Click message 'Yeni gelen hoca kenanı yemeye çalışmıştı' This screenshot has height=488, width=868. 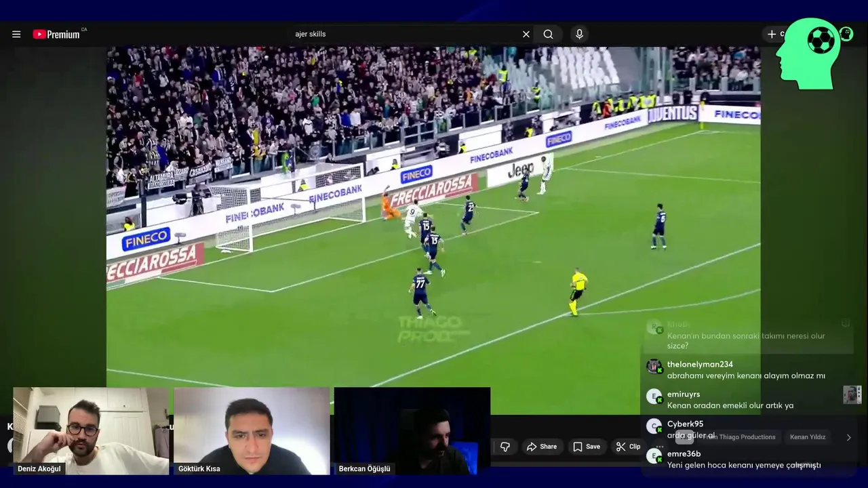744,466
